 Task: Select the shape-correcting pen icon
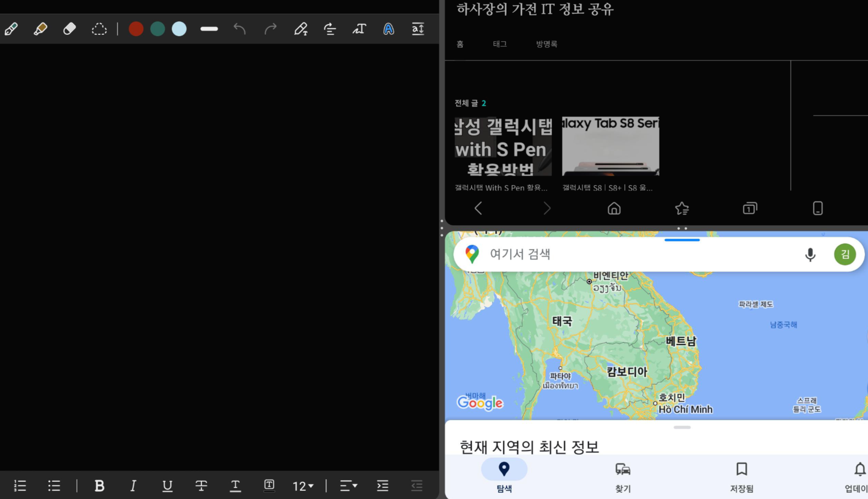pyautogui.click(x=301, y=29)
